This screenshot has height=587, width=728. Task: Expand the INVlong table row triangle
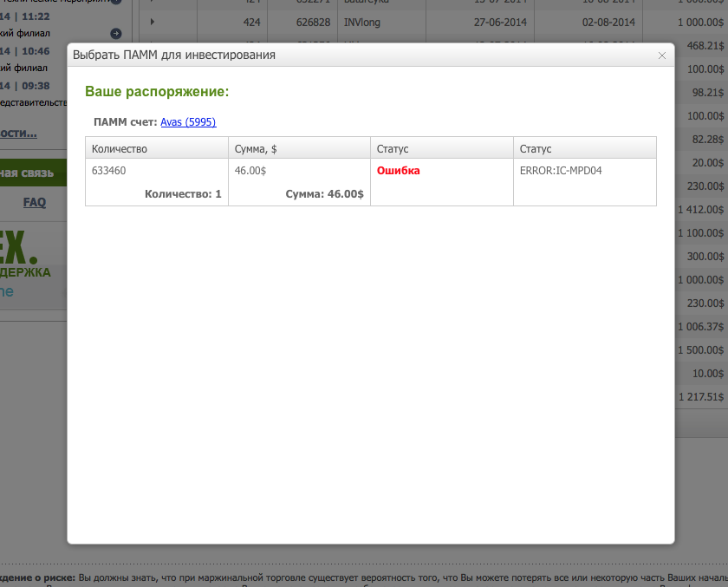click(153, 22)
